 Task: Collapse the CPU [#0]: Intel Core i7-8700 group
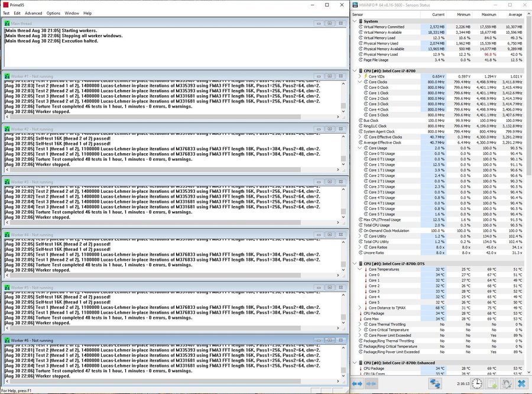(355, 70)
